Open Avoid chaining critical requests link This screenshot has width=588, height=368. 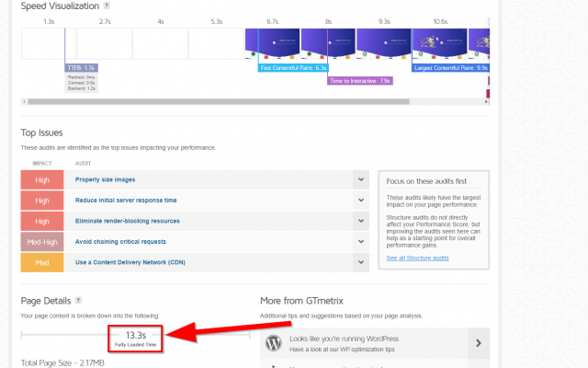[120, 241]
